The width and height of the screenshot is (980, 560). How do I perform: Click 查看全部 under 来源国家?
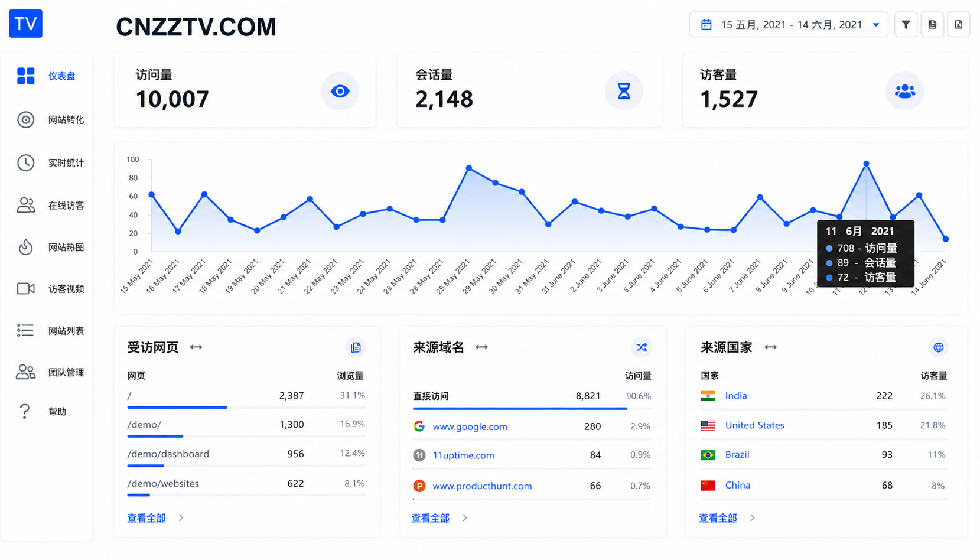pyautogui.click(x=718, y=518)
